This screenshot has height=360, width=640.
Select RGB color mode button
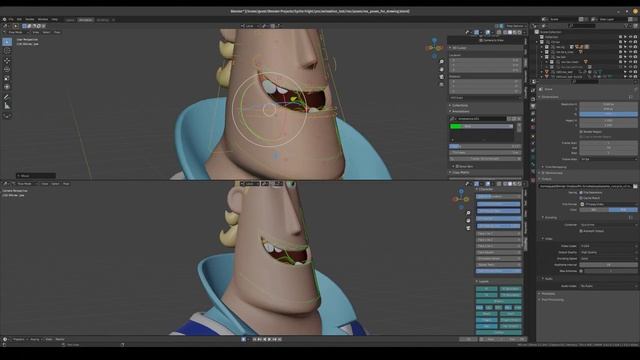tap(623, 210)
